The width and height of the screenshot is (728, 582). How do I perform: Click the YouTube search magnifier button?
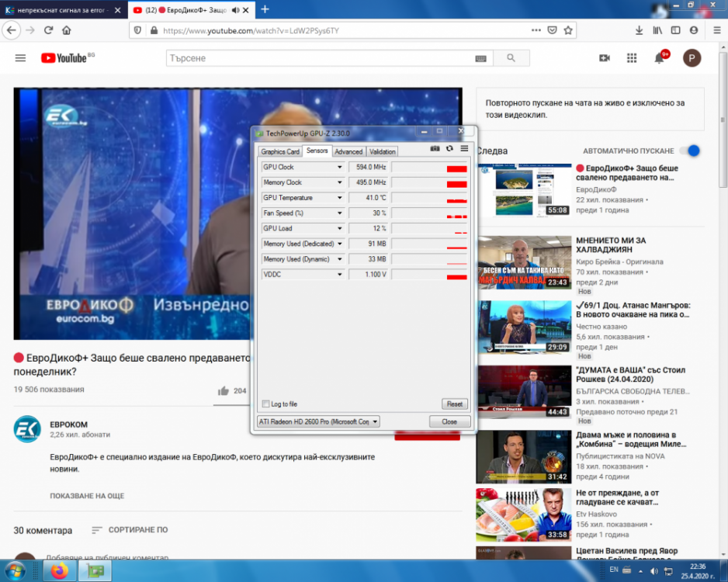[511, 58]
